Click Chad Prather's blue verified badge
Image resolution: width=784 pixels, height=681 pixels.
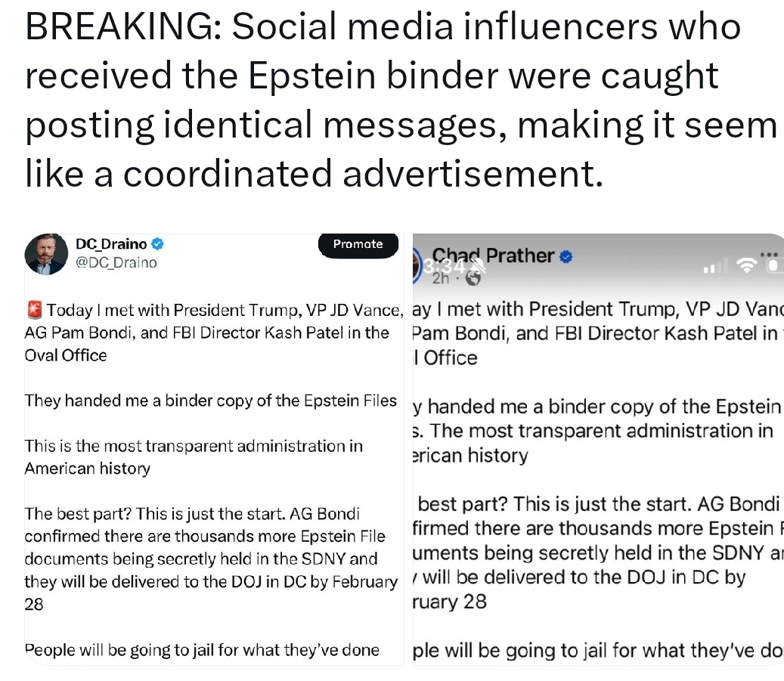coord(566,257)
